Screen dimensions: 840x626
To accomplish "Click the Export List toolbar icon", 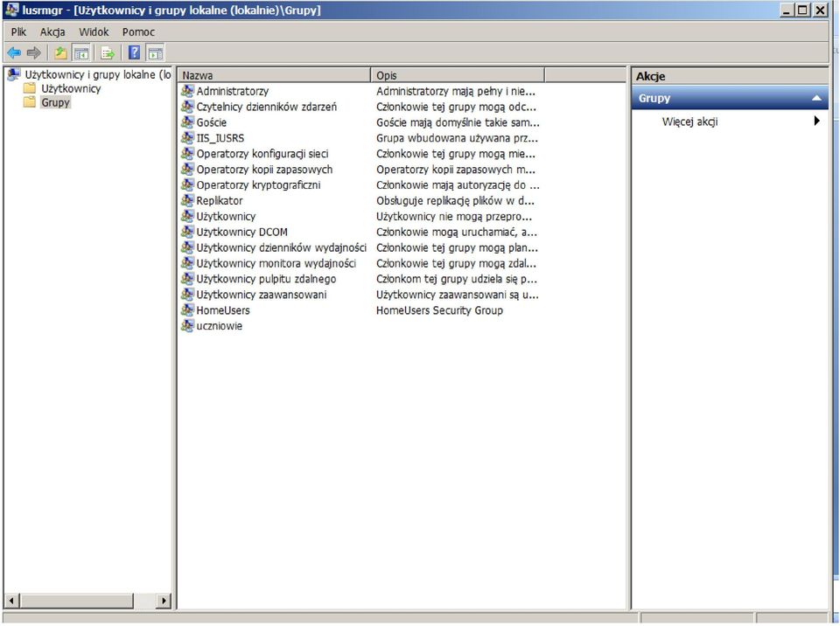I will [108, 52].
